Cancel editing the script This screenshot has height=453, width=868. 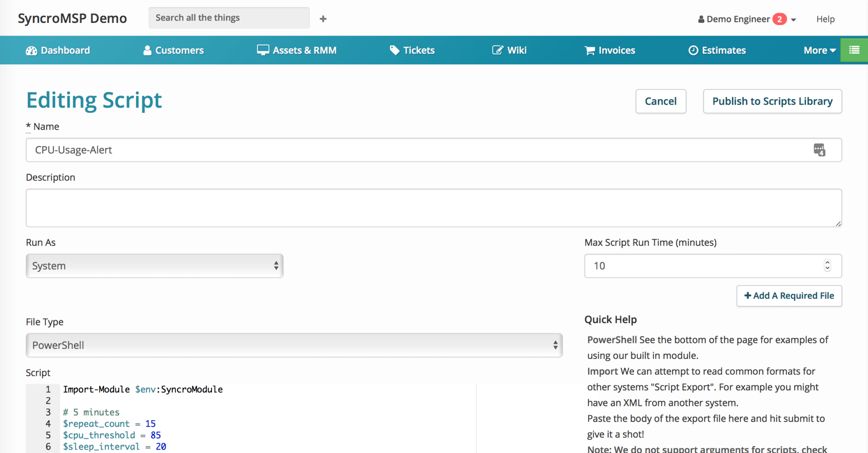[661, 101]
